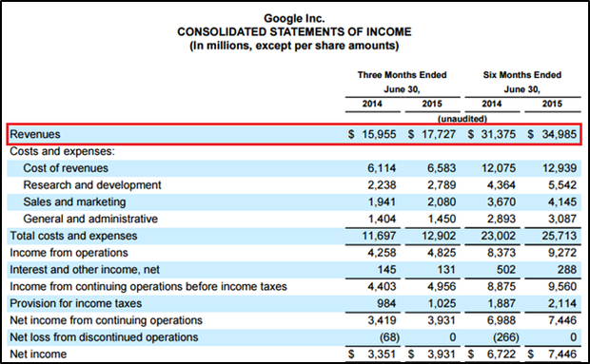This screenshot has height=364, width=590.
Task: Click the R&D value 5,542
Action: pos(562,184)
